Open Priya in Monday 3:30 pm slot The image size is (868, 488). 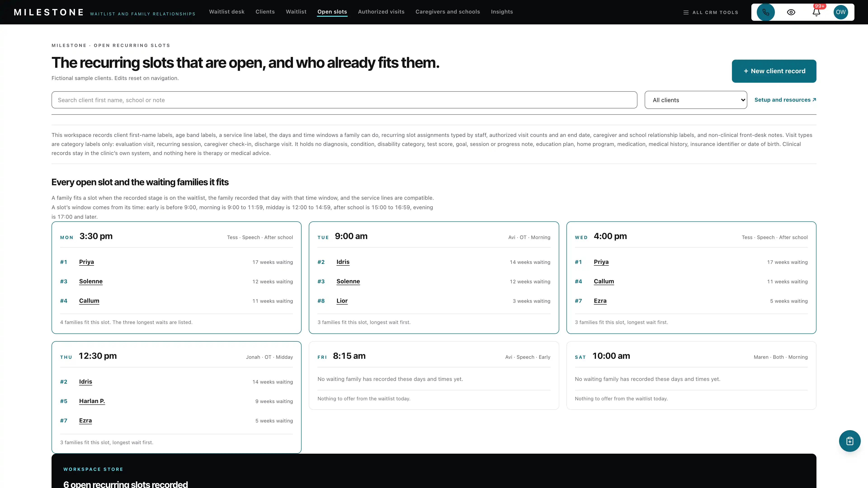pos(86,262)
